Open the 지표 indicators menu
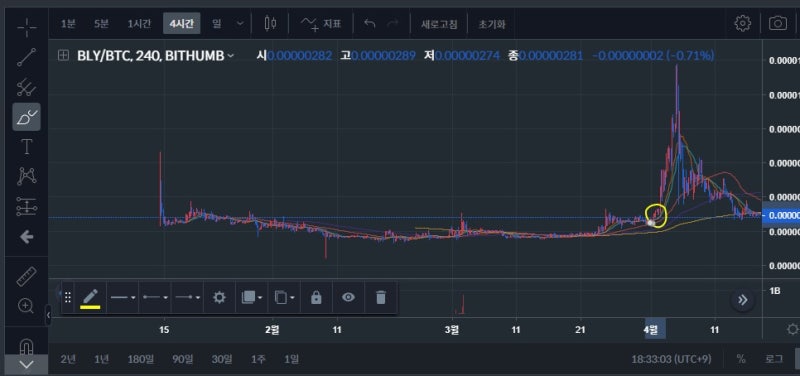Screen dimensions: 800x376 tap(320, 23)
